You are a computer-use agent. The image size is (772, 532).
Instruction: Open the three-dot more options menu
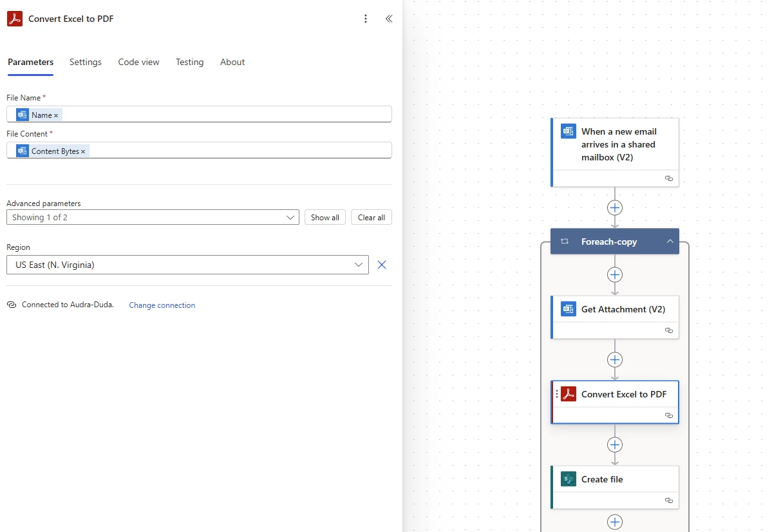(365, 19)
